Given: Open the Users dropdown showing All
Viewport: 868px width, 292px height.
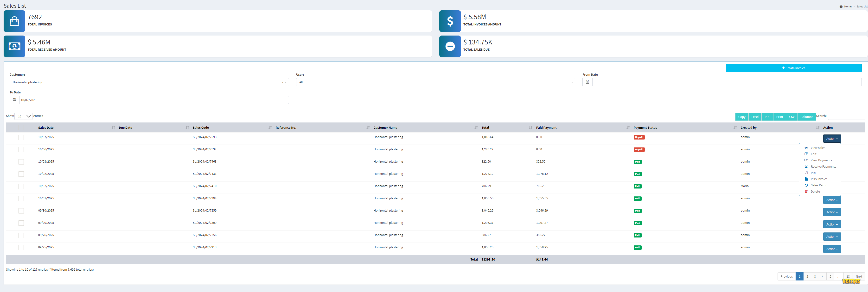Looking at the screenshot, I should tap(435, 82).
